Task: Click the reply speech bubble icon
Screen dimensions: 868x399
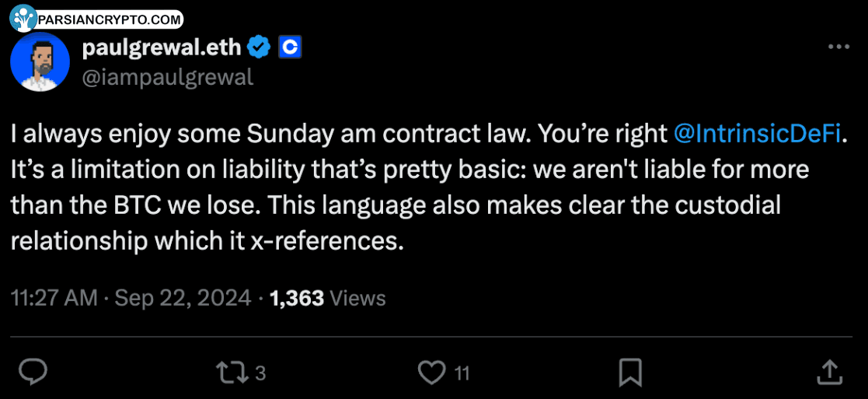Action: pyautogui.click(x=33, y=373)
